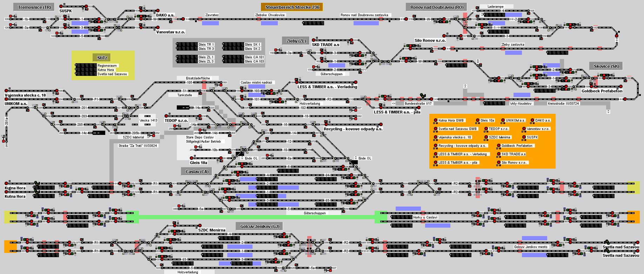The height and width of the screenshot is (274, 644).
Task: Click the Kutna Hora display in StiTz box
Action: pos(86,70)
